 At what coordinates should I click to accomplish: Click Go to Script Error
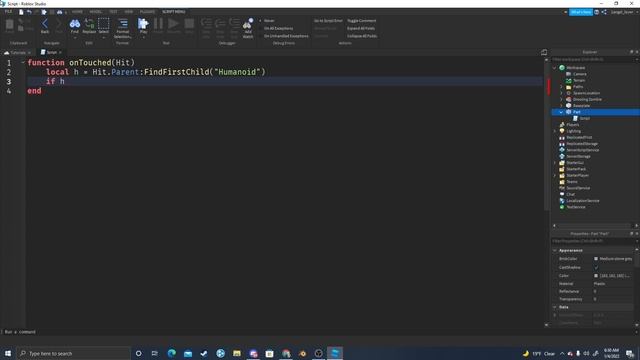click(x=328, y=20)
